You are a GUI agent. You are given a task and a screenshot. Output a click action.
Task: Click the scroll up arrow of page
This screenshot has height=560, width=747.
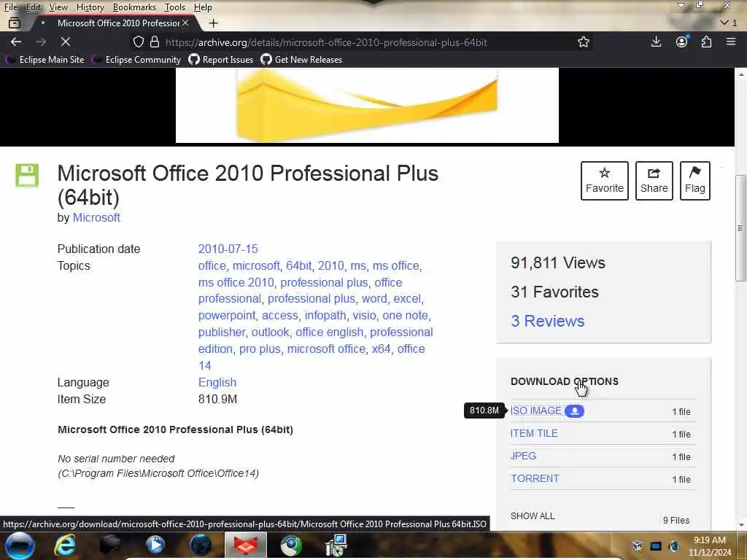tap(741, 74)
